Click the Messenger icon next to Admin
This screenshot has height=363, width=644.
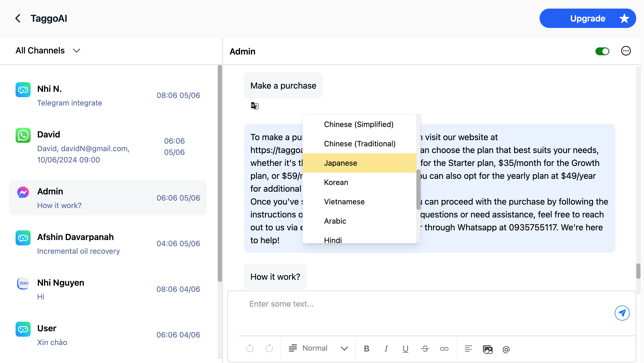tap(23, 192)
